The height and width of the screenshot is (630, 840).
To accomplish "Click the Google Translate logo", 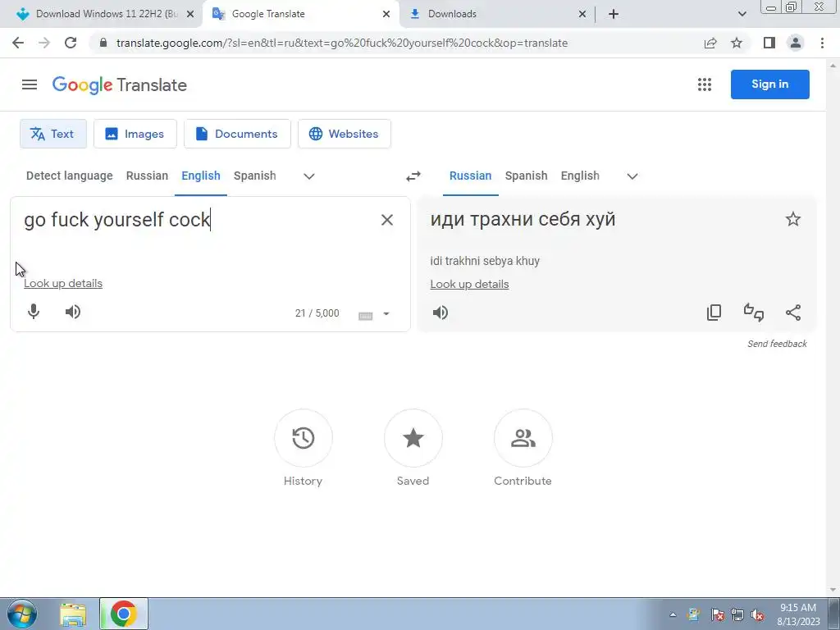I will click(120, 84).
